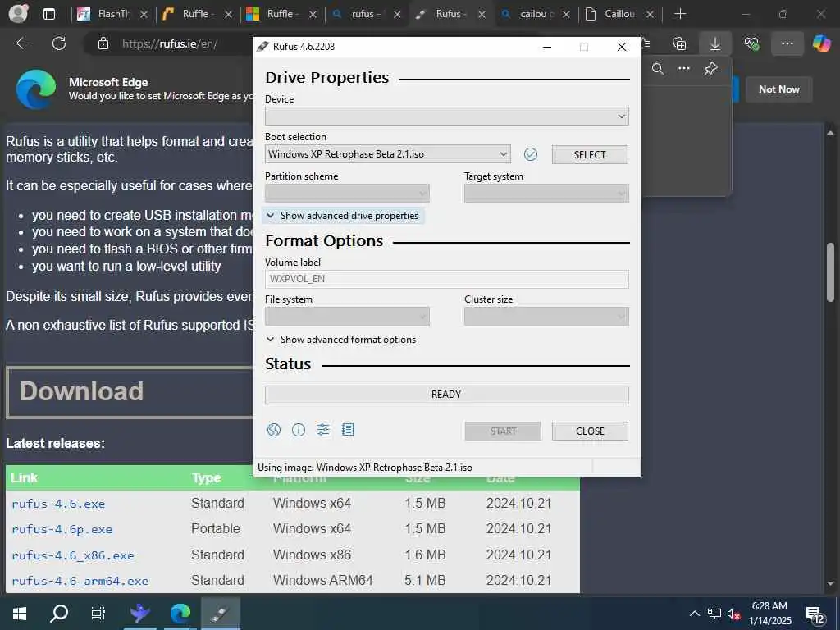Pin the downloads panel
840x630 pixels.
(711, 69)
